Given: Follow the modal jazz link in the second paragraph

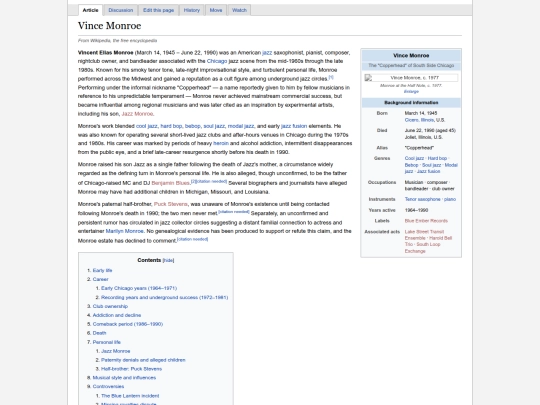Looking at the screenshot, I should click(x=241, y=126).
